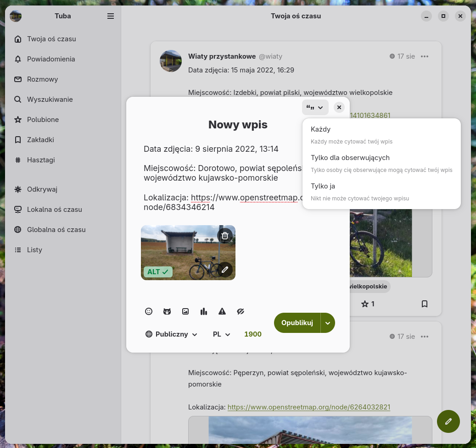This screenshot has width=476, height=448.
Task: Add a content warning with the triangle icon
Action: pyautogui.click(x=222, y=311)
